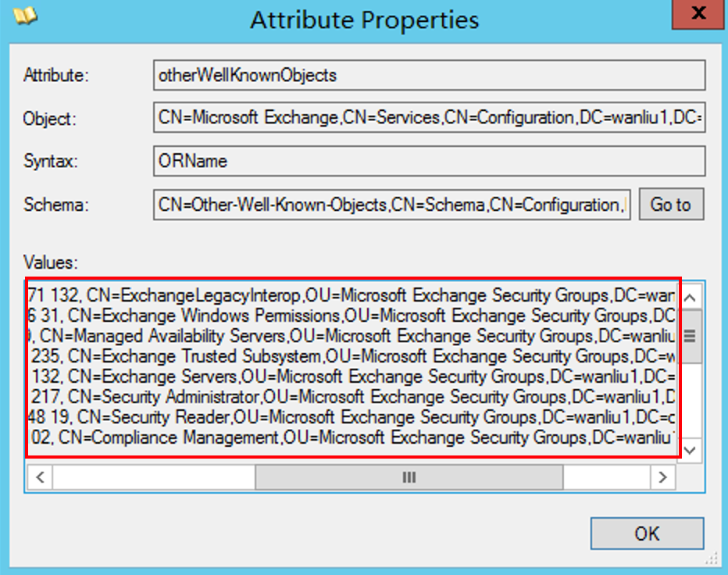This screenshot has height=575, width=728.
Task: Click the Attribute field showing otherWellKnownObjects
Action: click(x=430, y=75)
